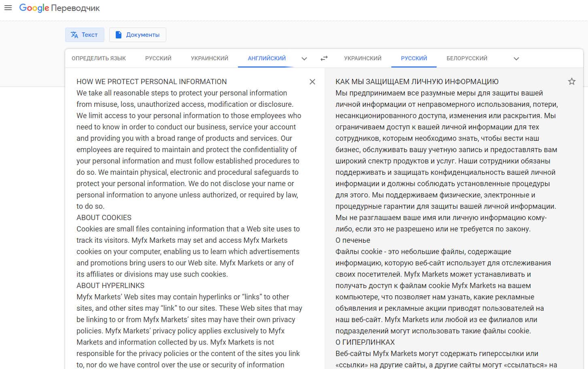Click translated line 'О печенье'
This screenshot has width=588, height=369.
click(353, 240)
